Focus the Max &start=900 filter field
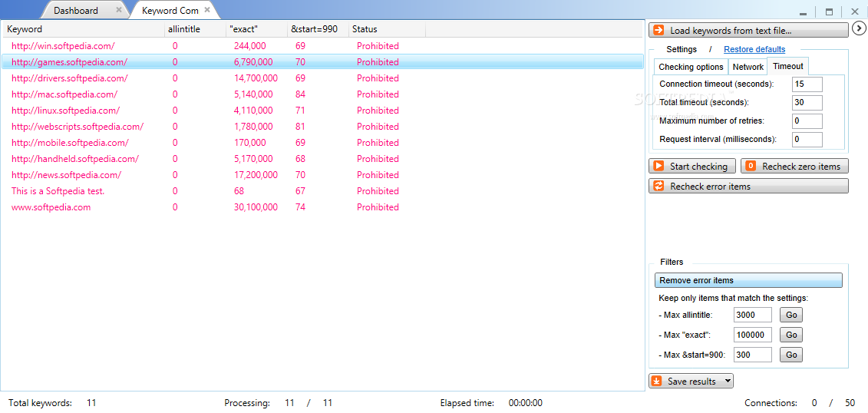The height and width of the screenshot is (413, 868). point(753,355)
